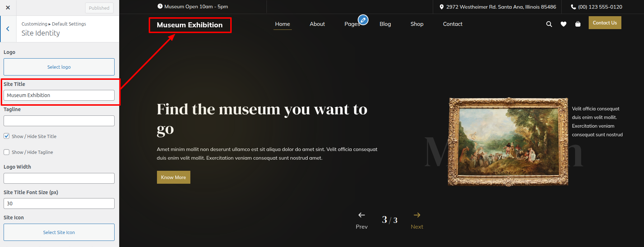The image size is (644, 247).
Task: Open the Pages menu item
Action: pos(352,24)
